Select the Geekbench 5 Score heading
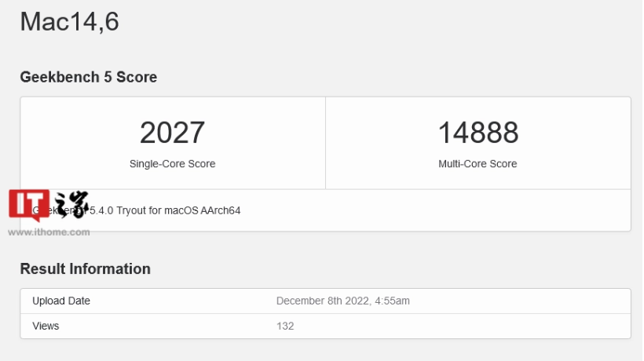Image resolution: width=644 pixels, height=361 pixels. click(x=88, y=77)
